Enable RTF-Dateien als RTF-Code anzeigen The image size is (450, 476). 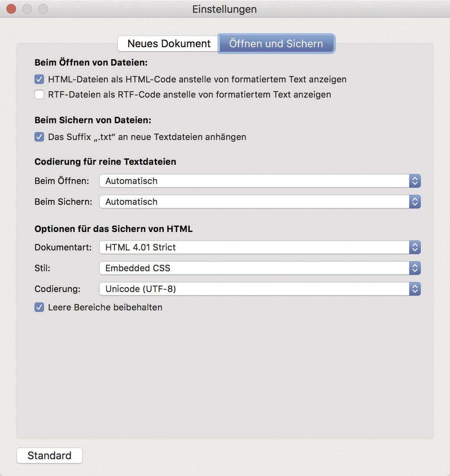[39, 94]
